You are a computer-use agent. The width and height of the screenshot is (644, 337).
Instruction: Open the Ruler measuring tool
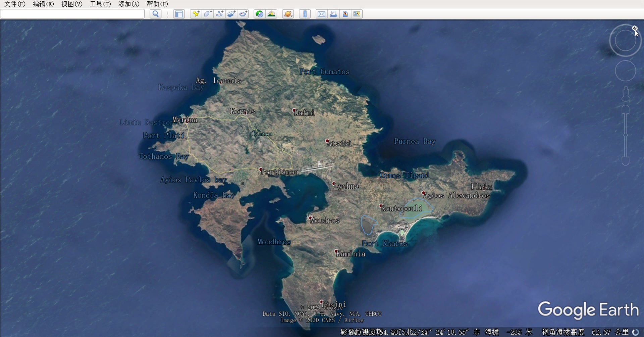click(x=305, y=14)
